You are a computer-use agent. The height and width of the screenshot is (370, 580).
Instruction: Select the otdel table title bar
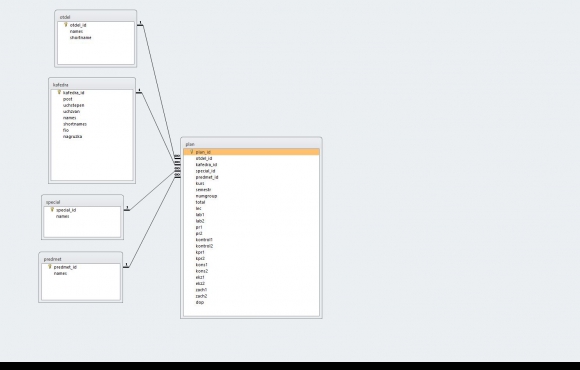[x=95, y=17]
